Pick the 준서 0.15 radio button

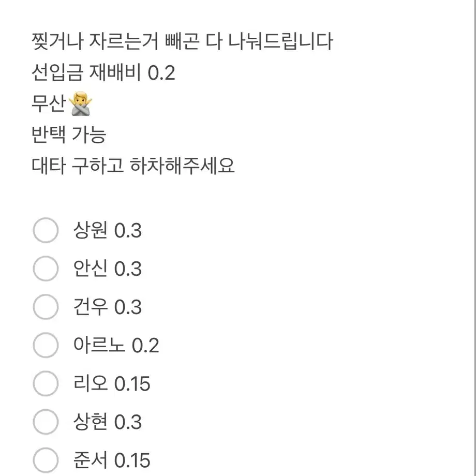coord(46,460)
